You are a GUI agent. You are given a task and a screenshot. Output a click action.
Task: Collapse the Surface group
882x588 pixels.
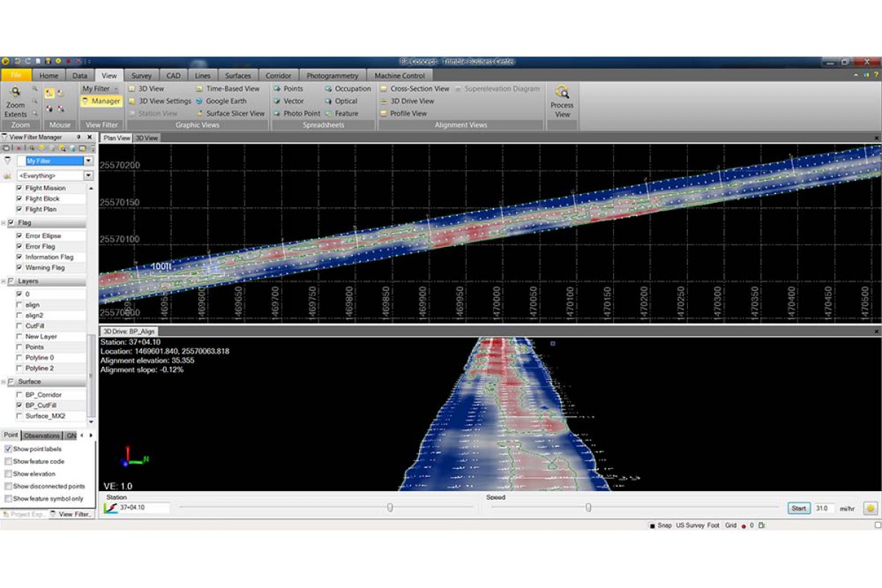click(x=4, y=381)
